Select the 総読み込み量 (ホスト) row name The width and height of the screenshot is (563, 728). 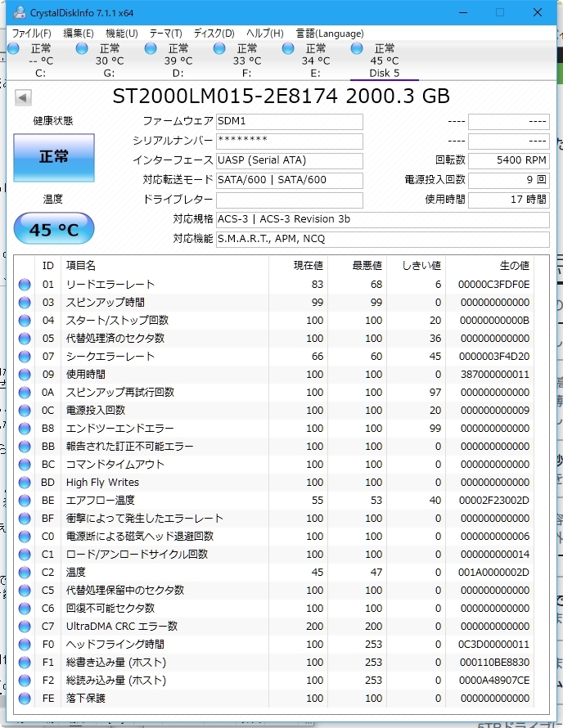point(116,681)
